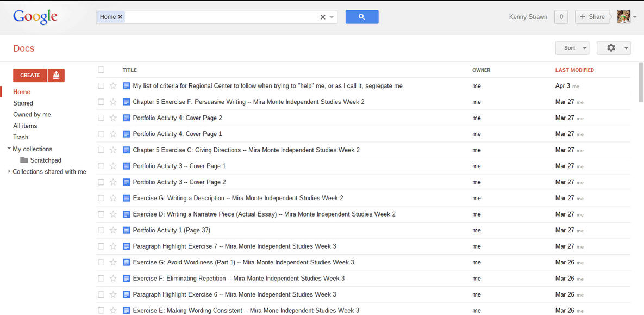Click the Scratchpad folder icon
Screen dimensions: 644x315
point(24,160)
